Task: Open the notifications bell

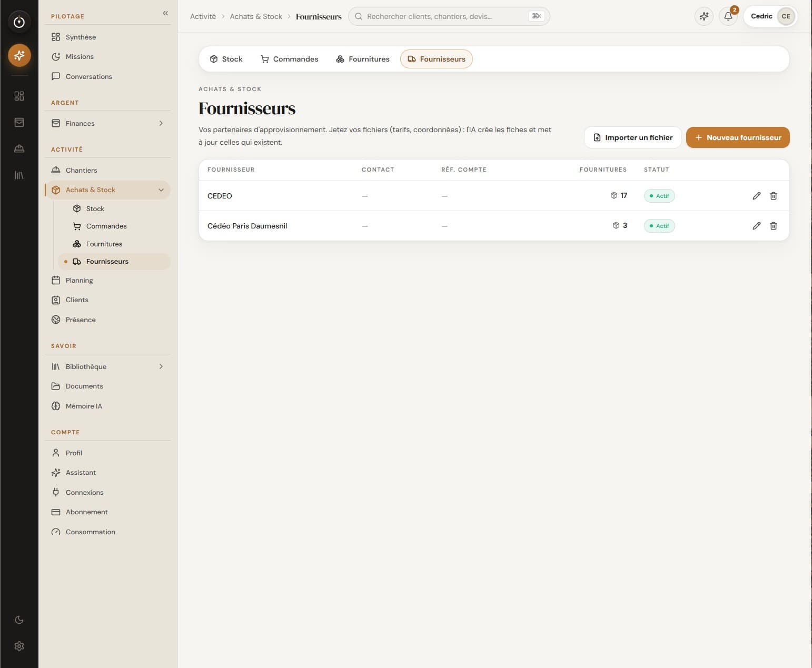Action: (728, 16)
